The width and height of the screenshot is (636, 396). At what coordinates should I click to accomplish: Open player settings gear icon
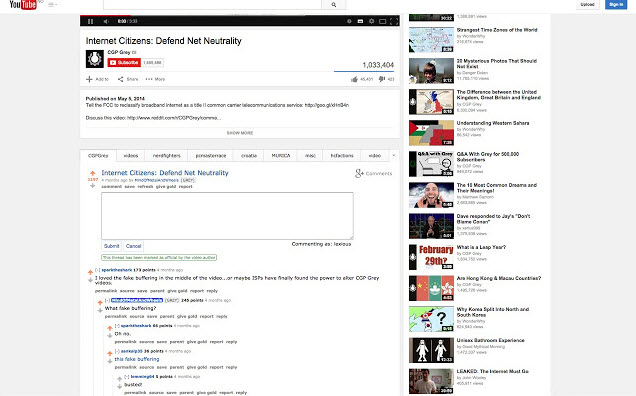pyautogui.click(x=371, y=21)
